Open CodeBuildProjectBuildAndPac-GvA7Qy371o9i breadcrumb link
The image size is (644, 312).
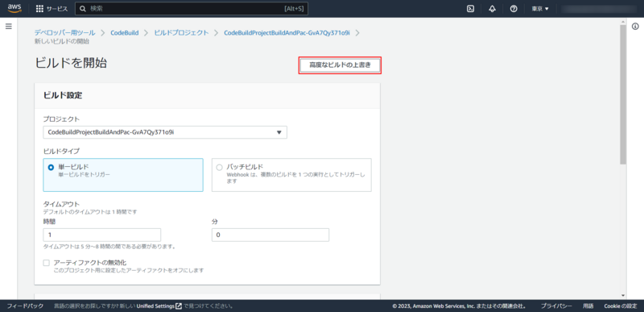[287, 33]
